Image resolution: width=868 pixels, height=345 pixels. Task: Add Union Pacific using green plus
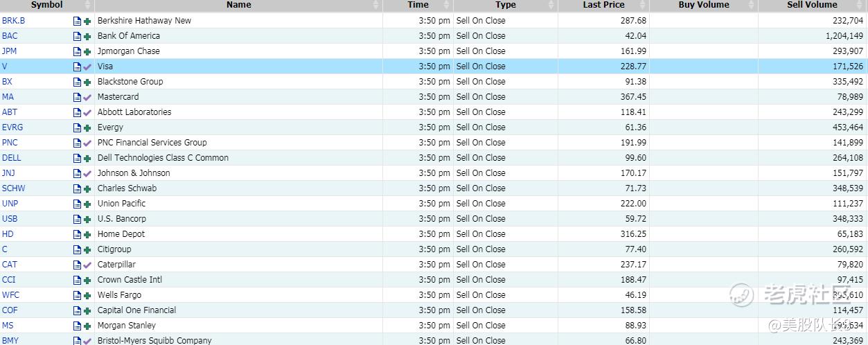pyautogui.click(x=87, y=204)
